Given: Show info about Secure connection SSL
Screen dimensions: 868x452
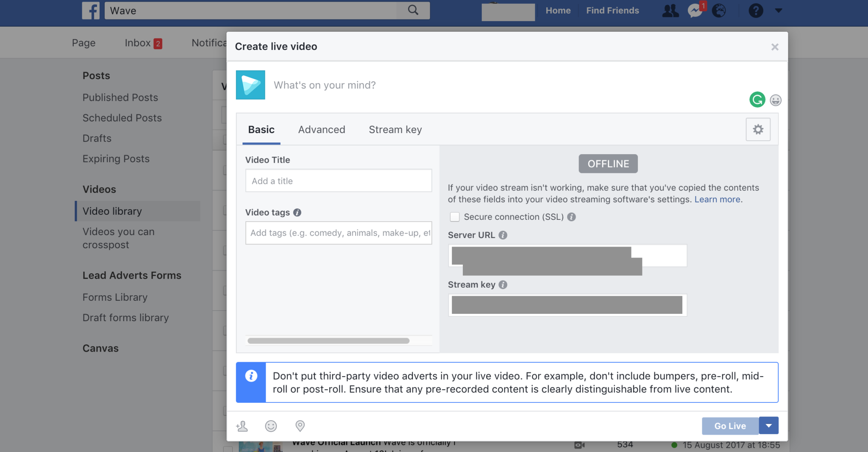Looking at the screenshot, I should point(571,217).
